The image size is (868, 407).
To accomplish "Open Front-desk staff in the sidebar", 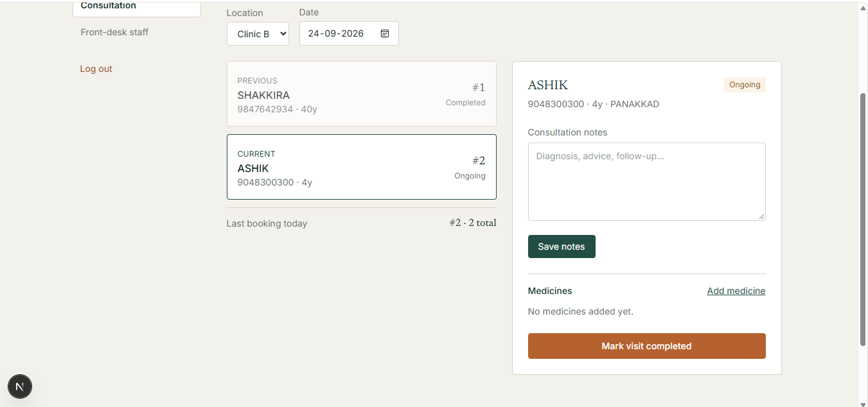I will pyautogui.click(x=114, y=32).
